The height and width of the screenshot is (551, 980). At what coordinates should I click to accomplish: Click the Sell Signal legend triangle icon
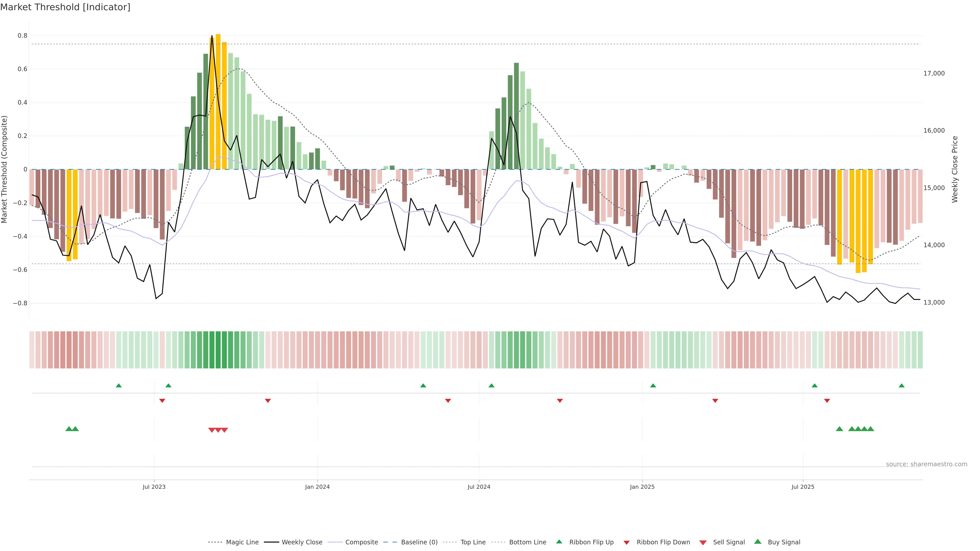703,543
